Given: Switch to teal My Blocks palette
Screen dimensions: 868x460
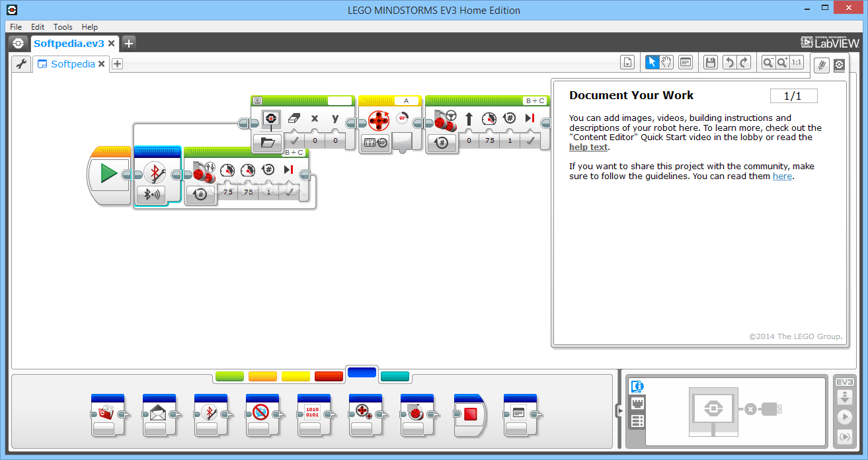Looking at the screenshot, I should tap(395, 377).
